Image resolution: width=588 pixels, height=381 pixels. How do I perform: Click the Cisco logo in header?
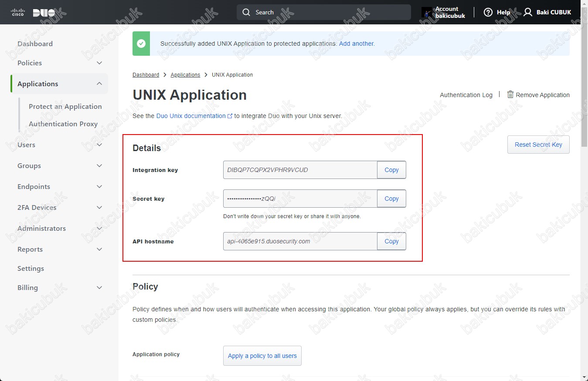tap(17, 12)
